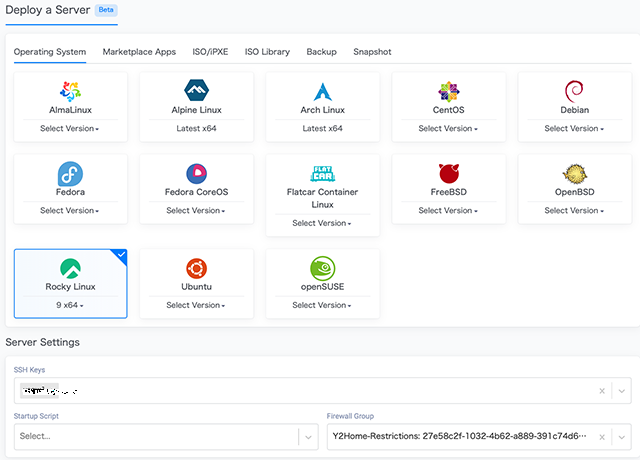The image size is (640, 460).
Task: Open the Marketplace Apps tab
Action: click(x=139, y=52)
